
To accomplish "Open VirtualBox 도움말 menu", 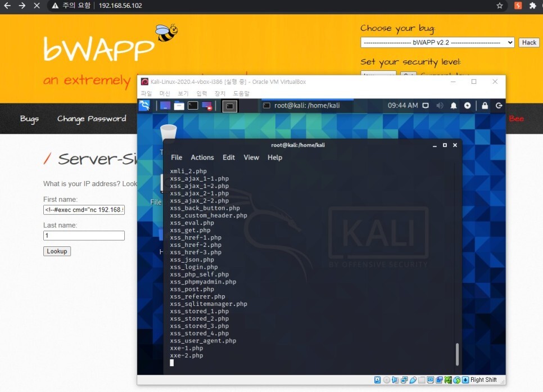I will pos(241,93).
